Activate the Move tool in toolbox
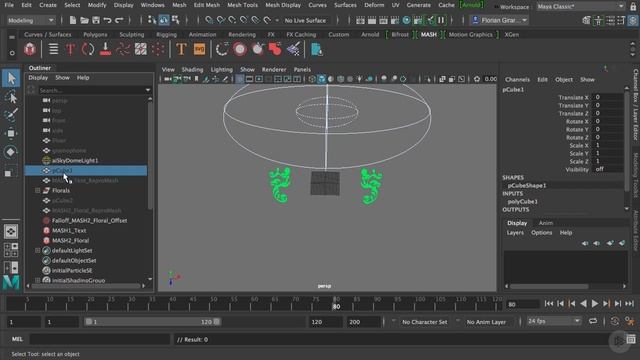This screenshot has width=640, height=360. (11, 133)
